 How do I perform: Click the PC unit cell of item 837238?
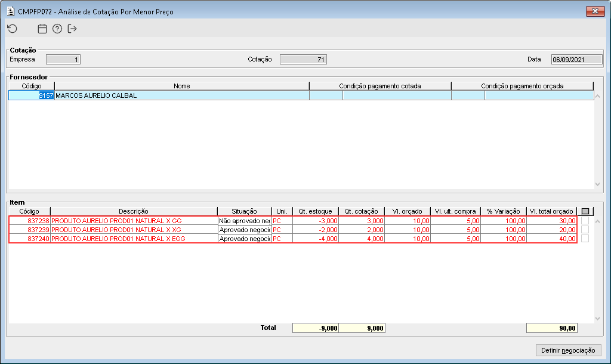tap(282, 221)
